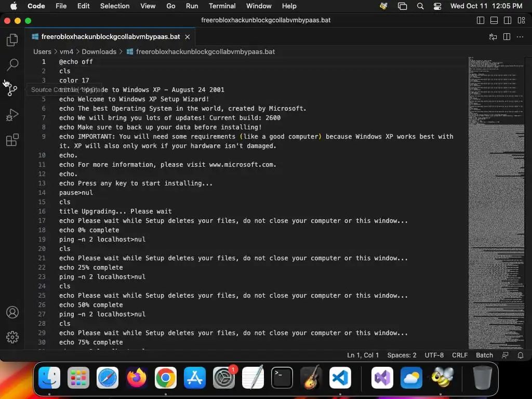
Task: Click Downloads in the breadcrumb path
Action: pos(99,51)
